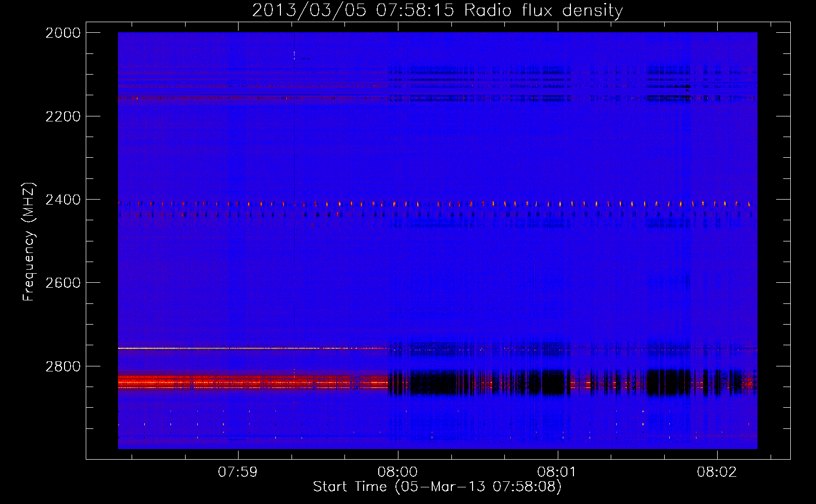Image resolution: width=816 pixels, height=504 pixels.
Task: Select the 'Frequency (MHZ)' y-axis label
Action: 29,241
